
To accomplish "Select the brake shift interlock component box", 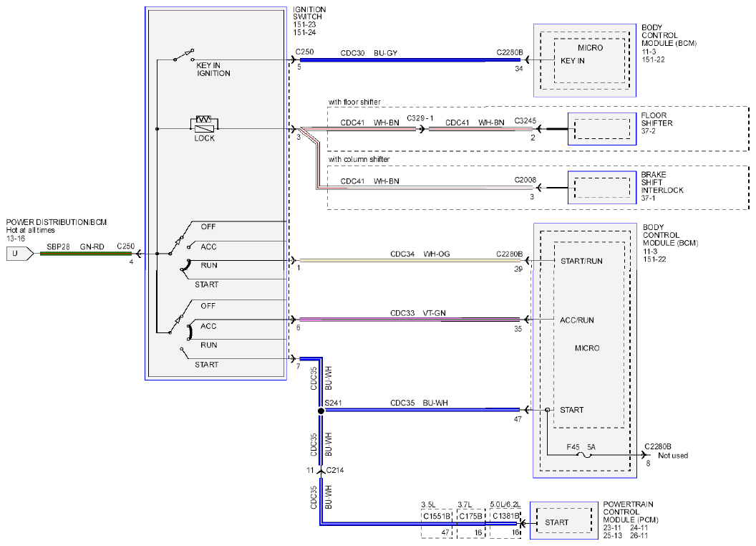I will 601,187.
